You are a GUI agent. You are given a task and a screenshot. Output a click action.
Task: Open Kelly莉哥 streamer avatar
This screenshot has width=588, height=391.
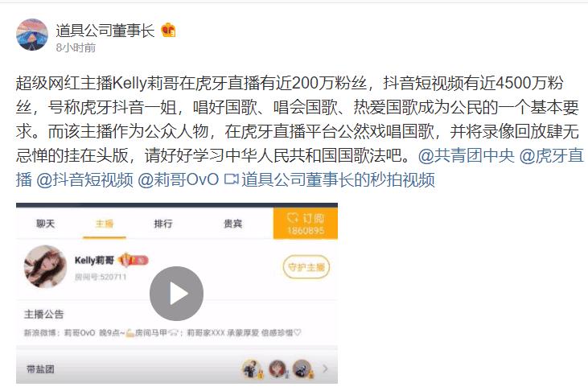tap(45, 266)
